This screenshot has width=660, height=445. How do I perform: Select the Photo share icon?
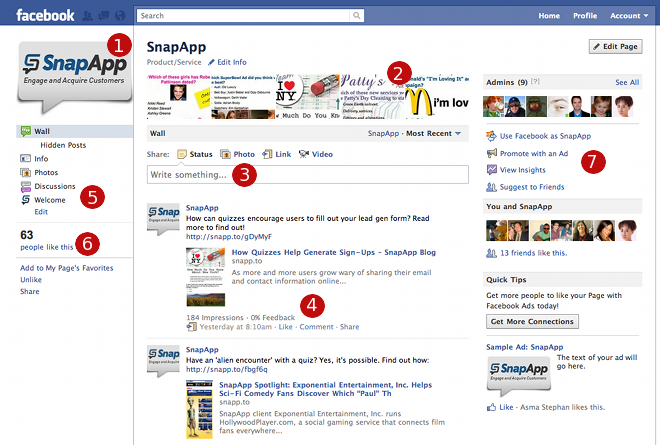click(225, 154)
